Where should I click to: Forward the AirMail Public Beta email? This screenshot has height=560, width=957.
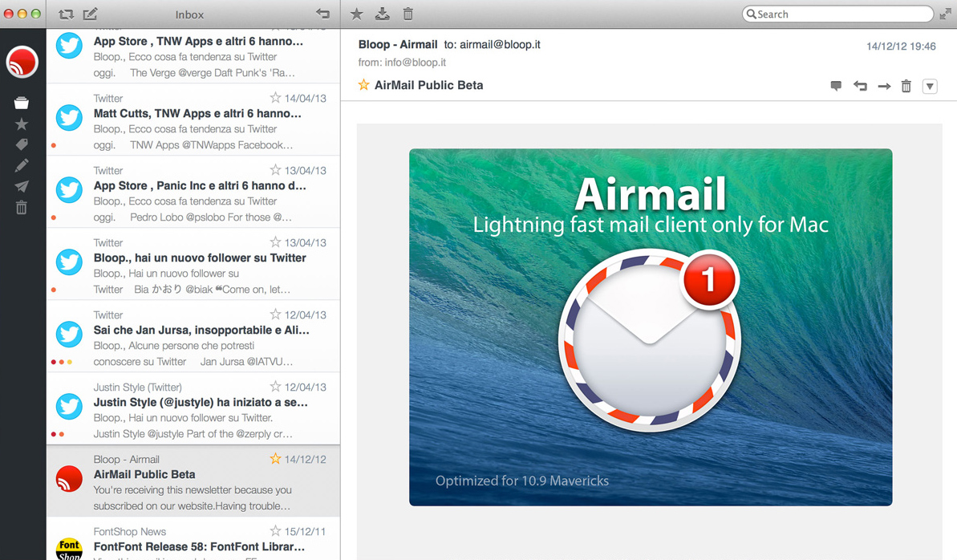[x=884, y=85]
